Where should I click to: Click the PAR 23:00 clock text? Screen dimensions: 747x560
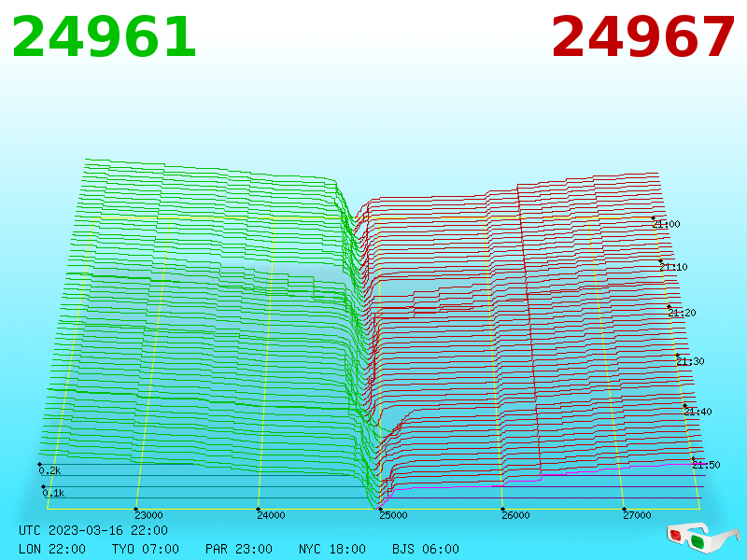pos(239,549)
